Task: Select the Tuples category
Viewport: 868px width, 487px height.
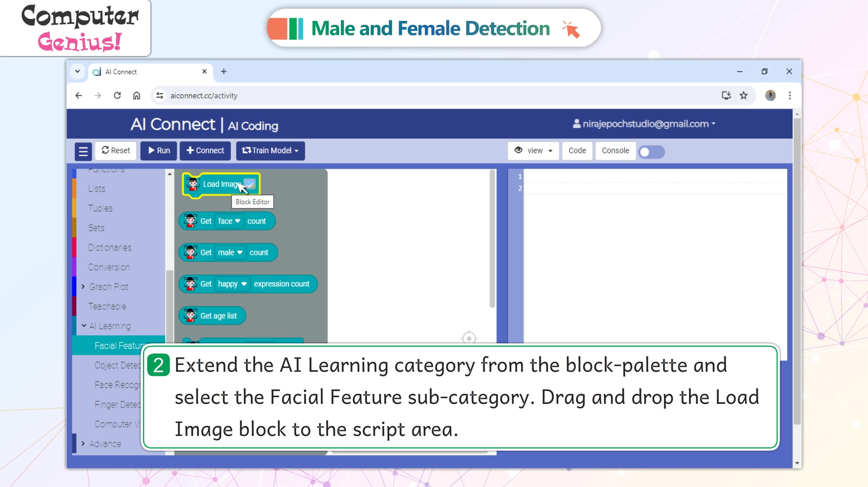Action: (x=100, y=208)
